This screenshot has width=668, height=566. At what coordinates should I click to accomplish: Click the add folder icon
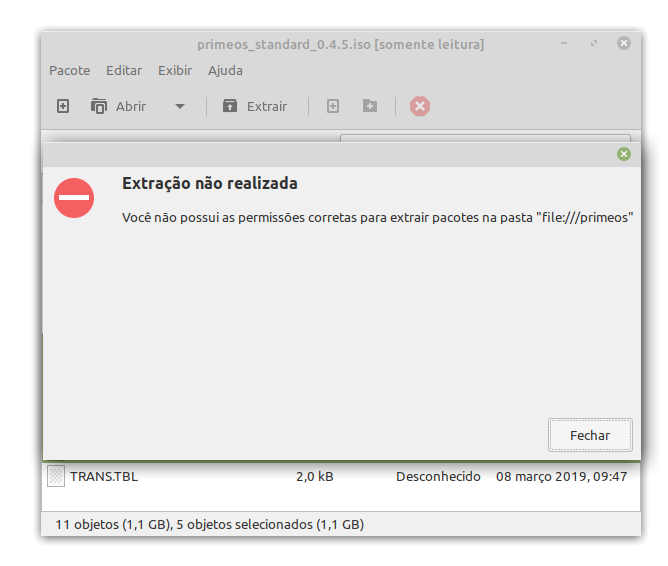[370, 106]
